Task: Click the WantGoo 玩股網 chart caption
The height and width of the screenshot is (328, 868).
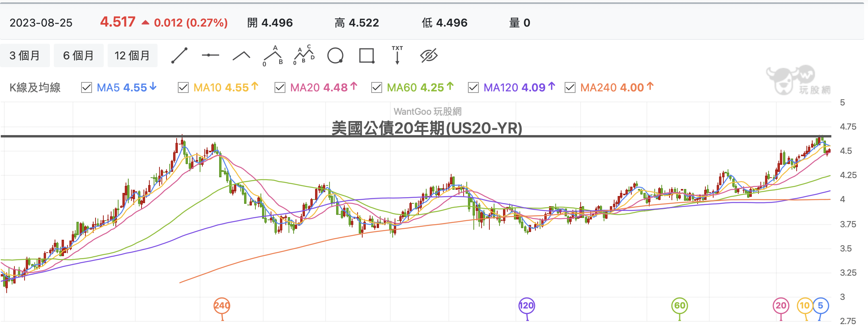Action: coord(427,112)
